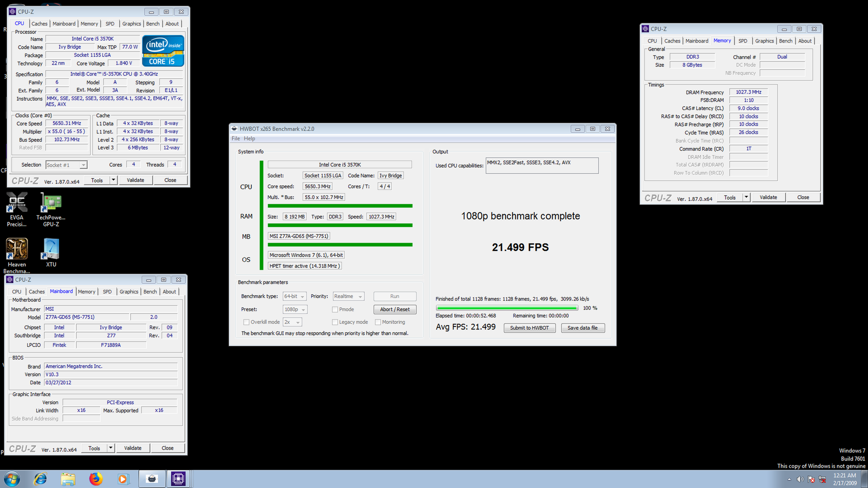The width and height of the screenshot is (868, 488).
Task: Switch to Caches tab in CPU-Z CPU window
Action: (39, 24)
